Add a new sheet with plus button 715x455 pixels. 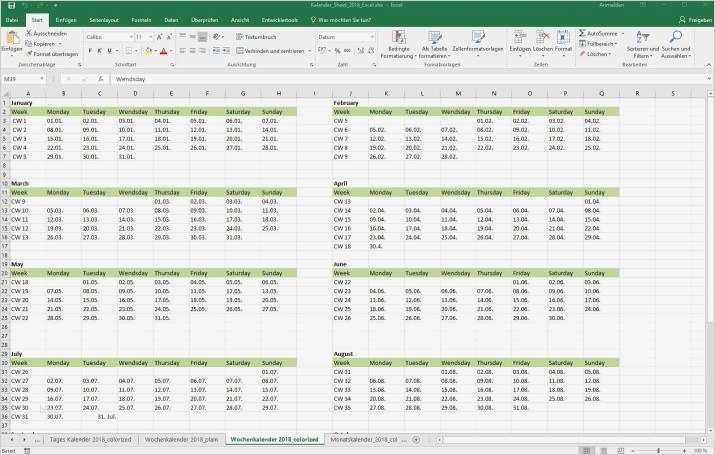416,439
